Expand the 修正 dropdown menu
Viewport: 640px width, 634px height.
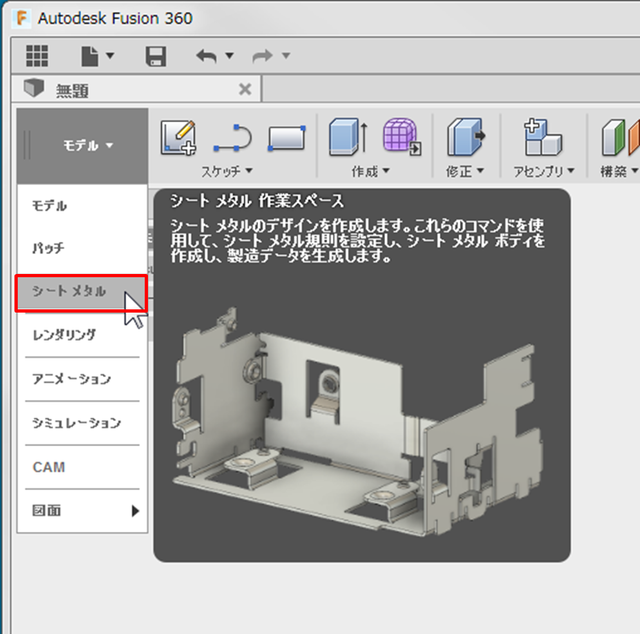click(x=464, y=171)
